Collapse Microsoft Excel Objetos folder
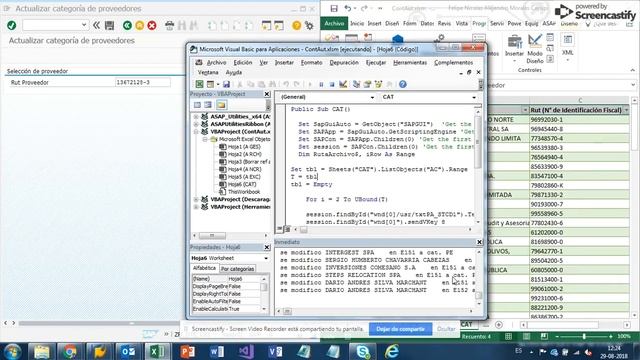 (x=205, y=140)
